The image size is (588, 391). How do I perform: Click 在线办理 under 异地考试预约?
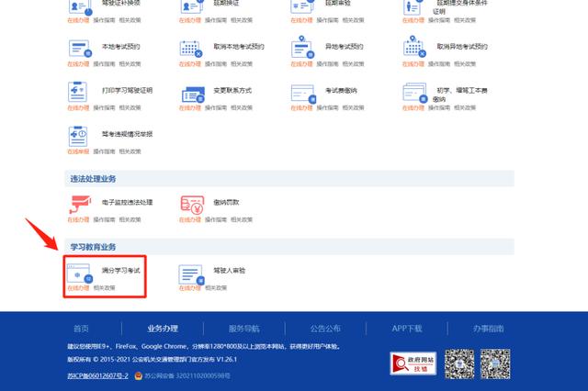click(x=301, y=64)
